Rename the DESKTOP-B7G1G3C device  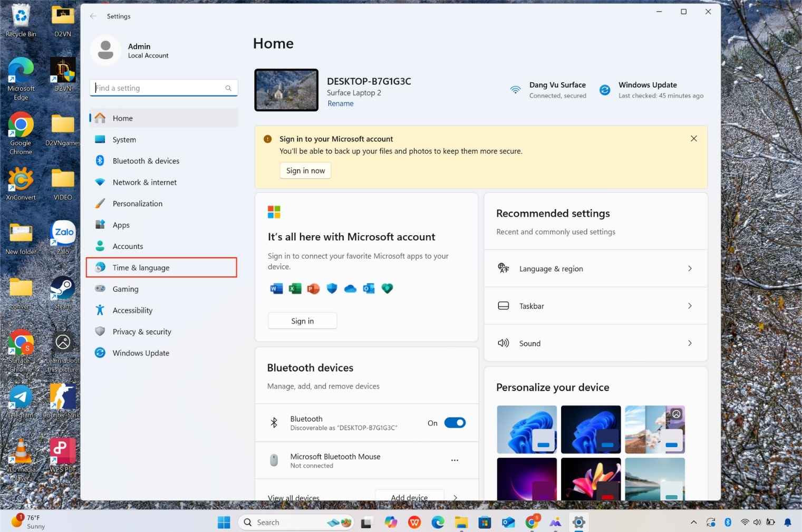(340, 103)
